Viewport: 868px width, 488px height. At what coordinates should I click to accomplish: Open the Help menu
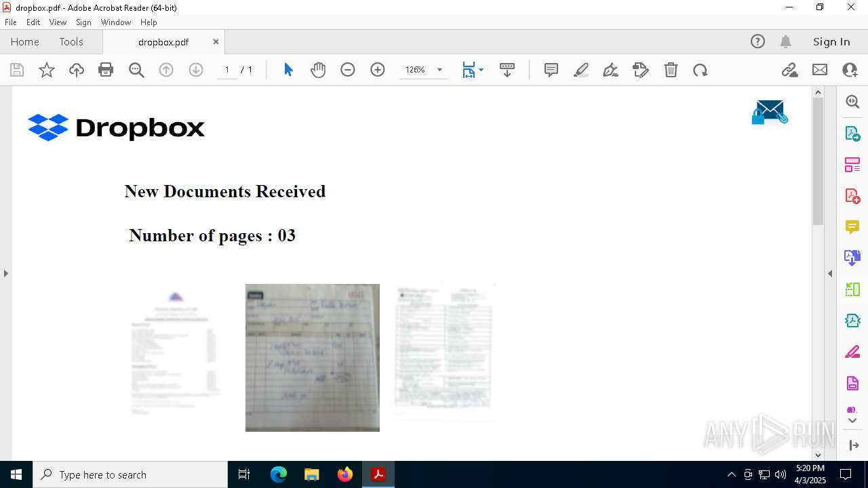point(149,22)
